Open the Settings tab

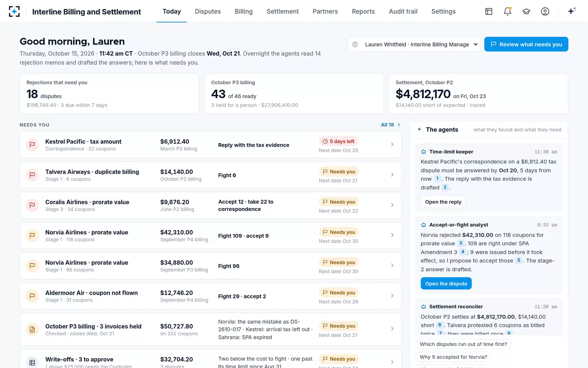tap(443, 11)
